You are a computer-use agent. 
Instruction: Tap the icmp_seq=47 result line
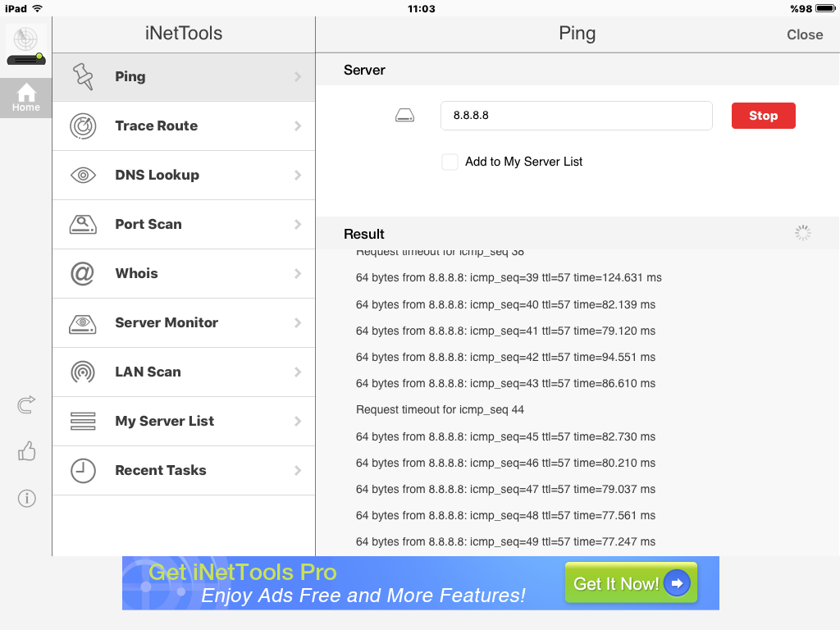[x=505, y=489]
